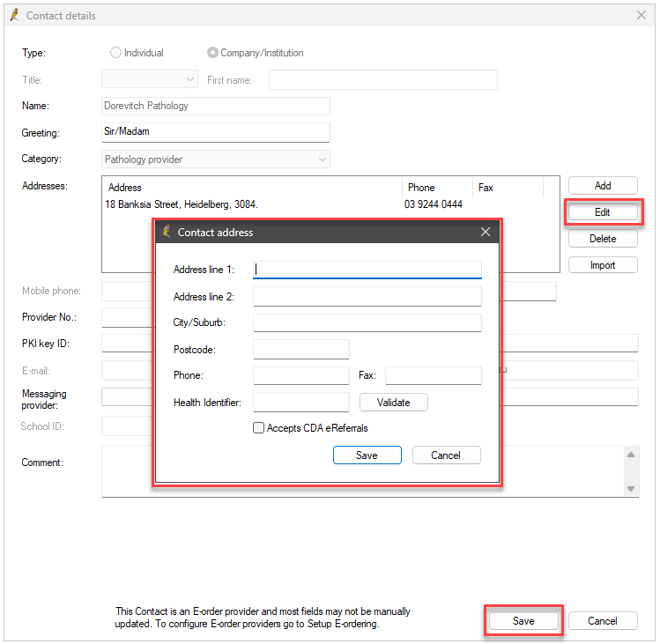The image size is (660, 644).
Task: Click the Edit address button
Action: tap(603, 212)
